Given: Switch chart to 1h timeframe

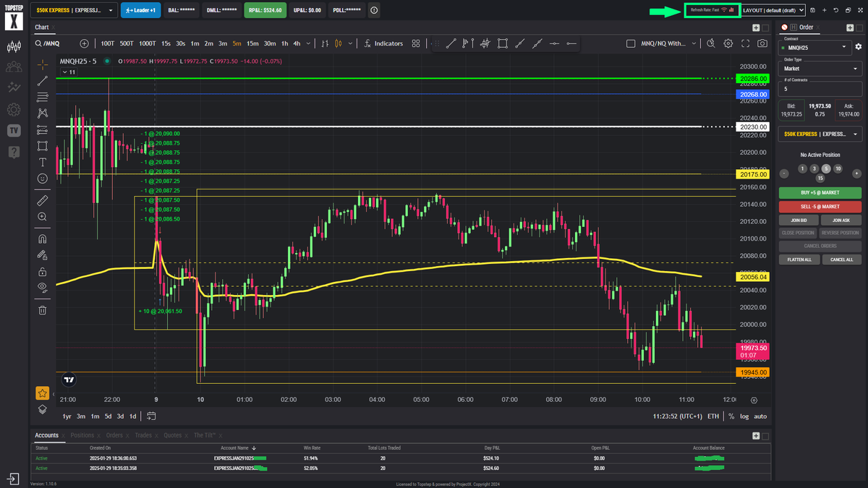Looking at the screenshot, I should coord(285,43).
